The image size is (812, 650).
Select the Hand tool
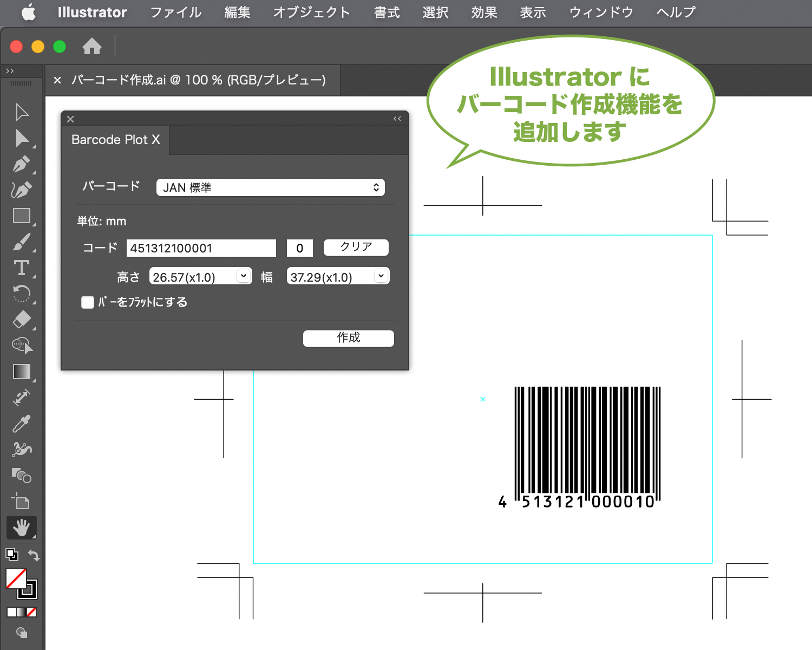(x=22, y=528)
